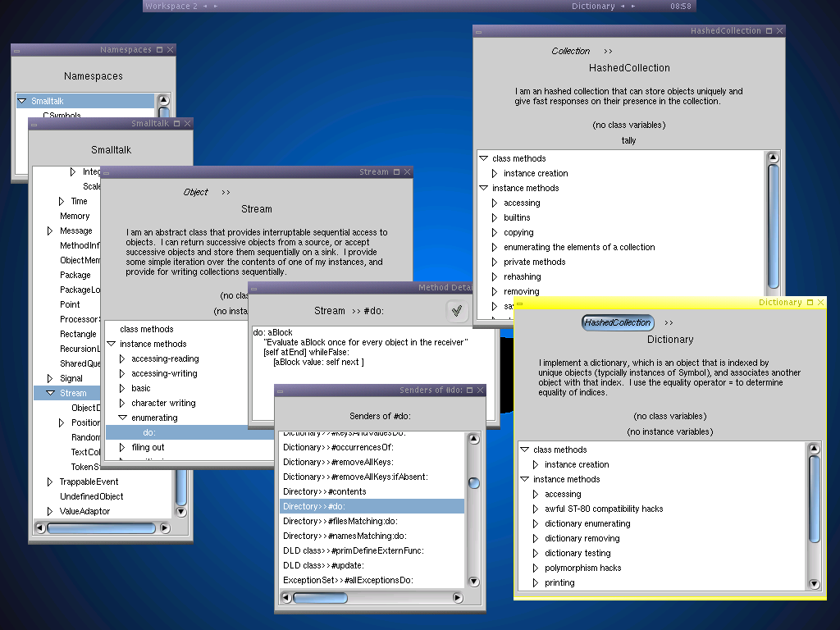Expand the accessing-reading category
This screenshot has width=840, height=630.
[122, 359]
